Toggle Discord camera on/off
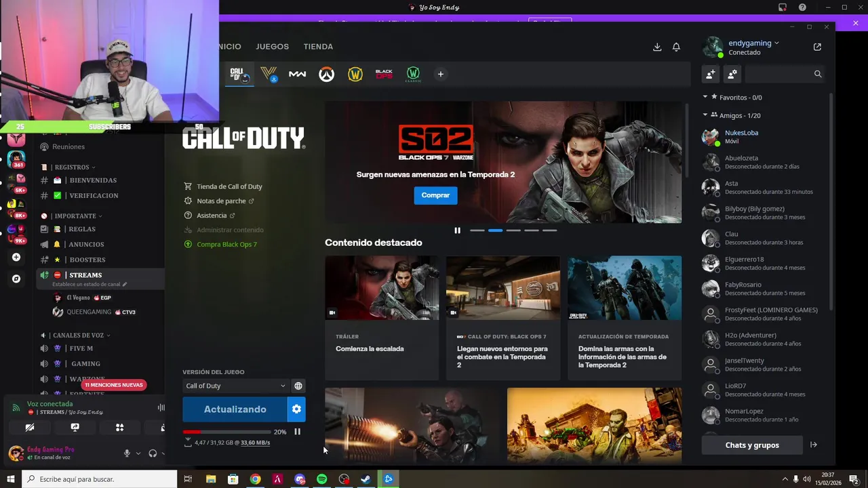The height and width of the screenshot is (488, 868). pos(29,428)
